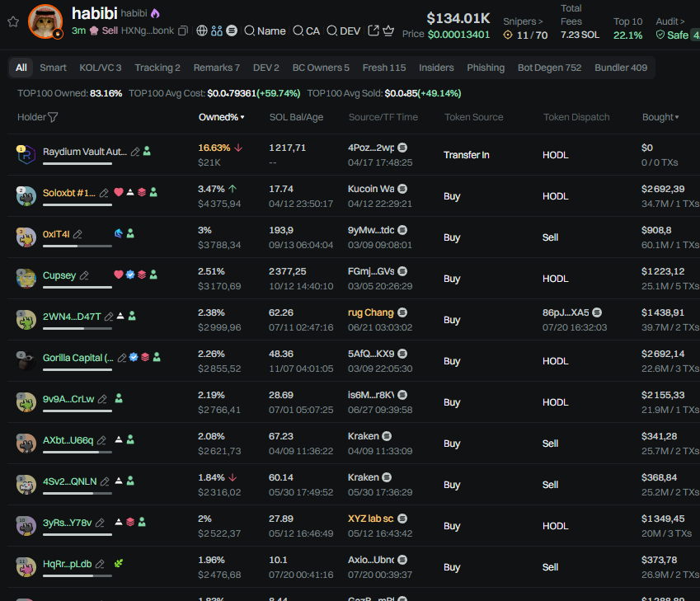Open the AXbt...U66q holder address

68,440
